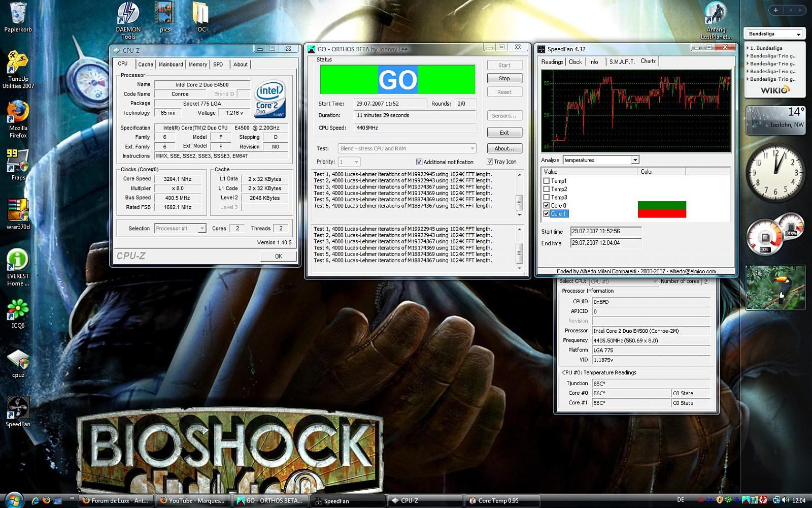Viewport: 812px width, 508px height.
Task: Launch DAEMON Tools desktop shortcut
Action: pos(128,20)
